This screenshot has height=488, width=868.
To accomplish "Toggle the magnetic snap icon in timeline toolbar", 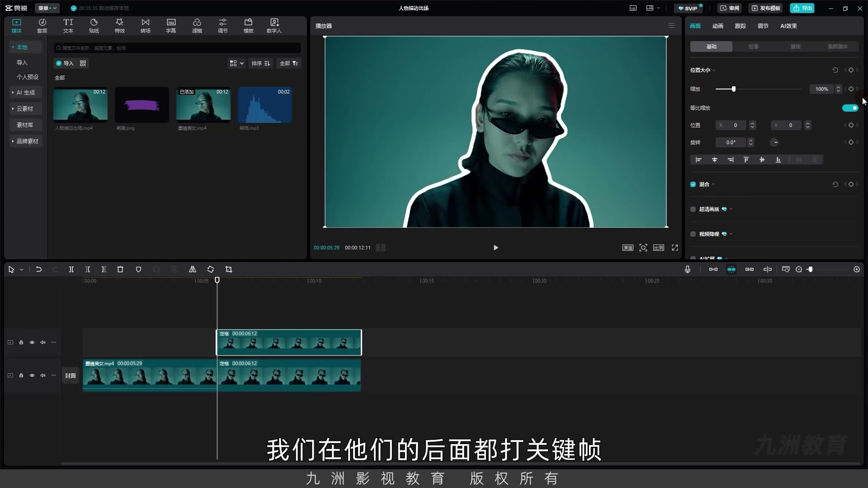I will click(731, 269).
